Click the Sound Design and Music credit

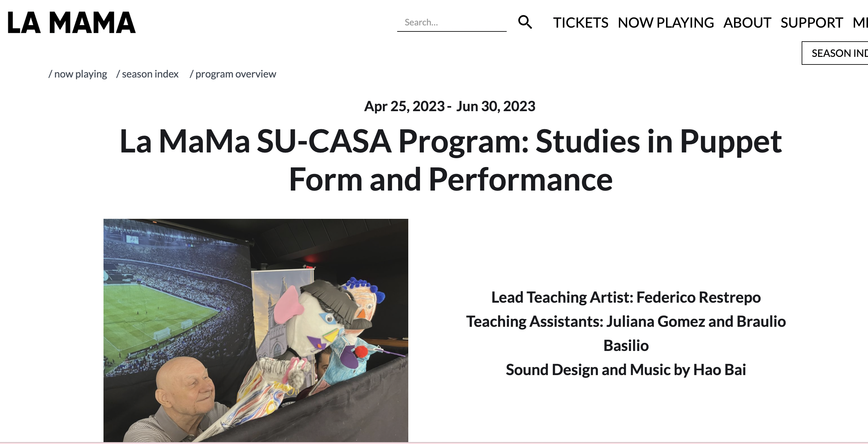(626, 370)
